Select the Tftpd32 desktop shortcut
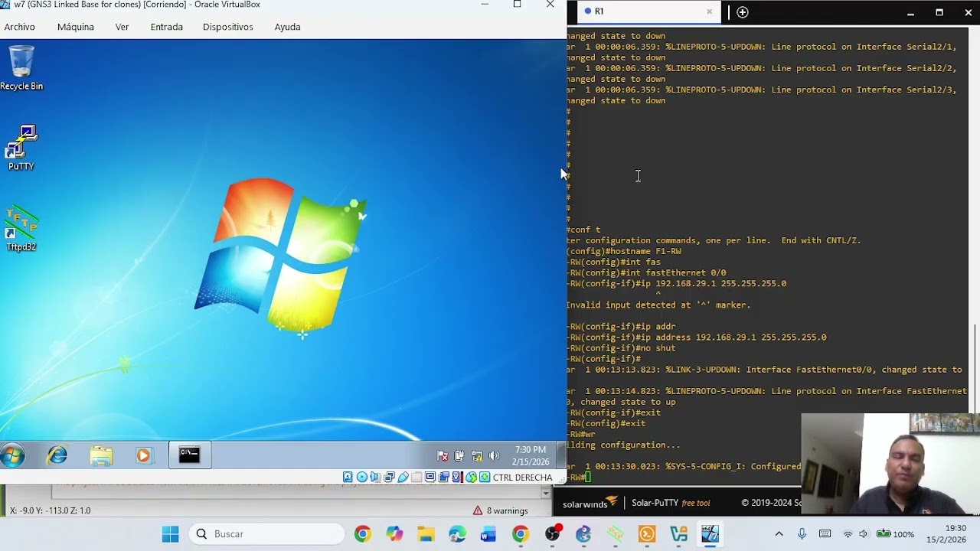 [x=21, y=229]
